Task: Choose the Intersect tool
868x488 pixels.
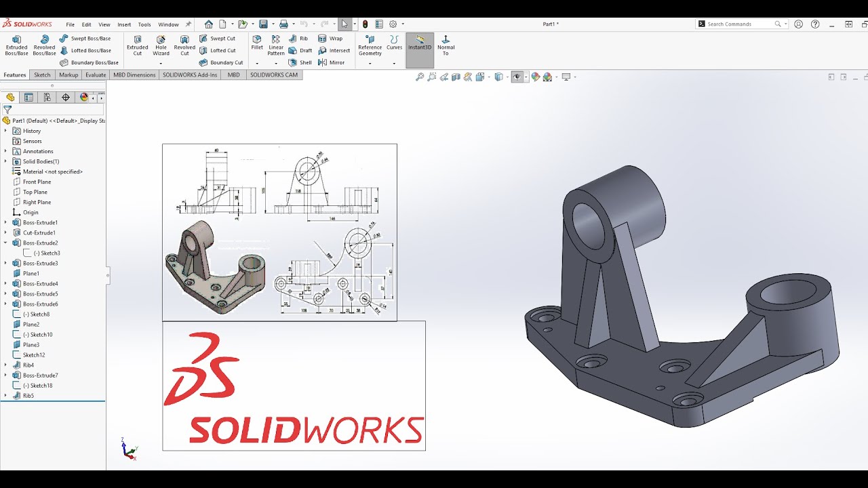Action: point(334,50)
